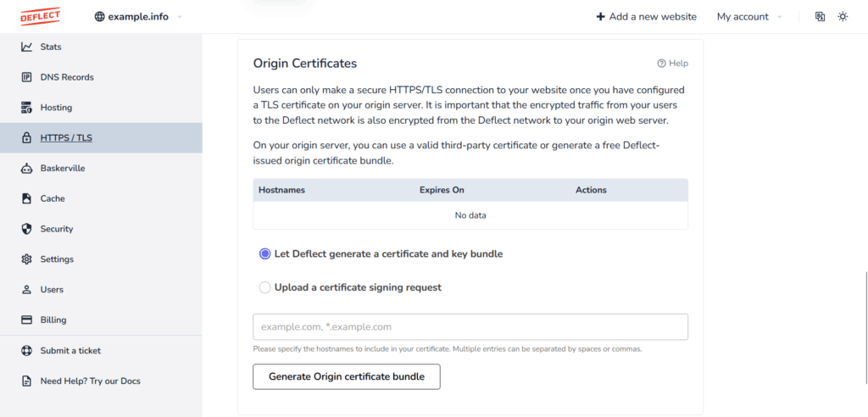868x417 pixels.
Task: Click the plus icon for adding website
Action: 601,17
